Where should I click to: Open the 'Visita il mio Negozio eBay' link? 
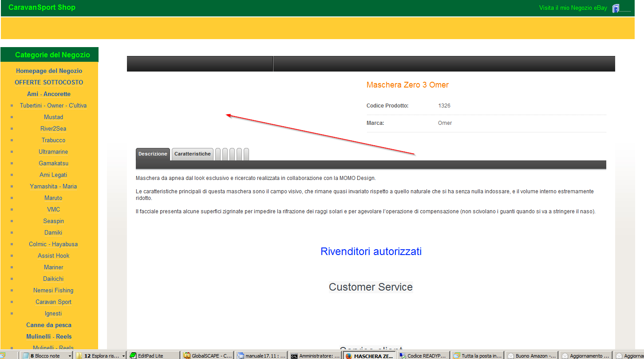coord(573,8)
